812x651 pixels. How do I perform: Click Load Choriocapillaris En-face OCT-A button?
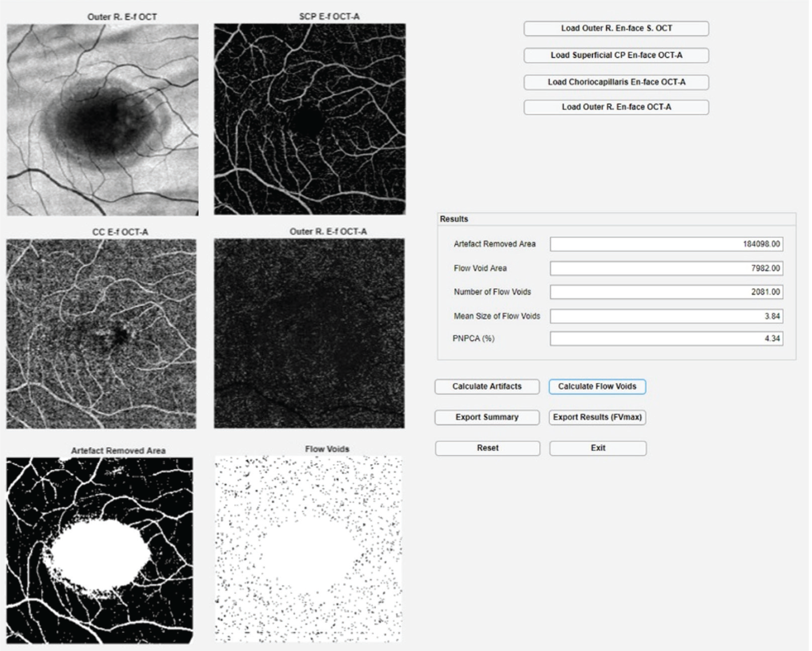pos(616,82)
